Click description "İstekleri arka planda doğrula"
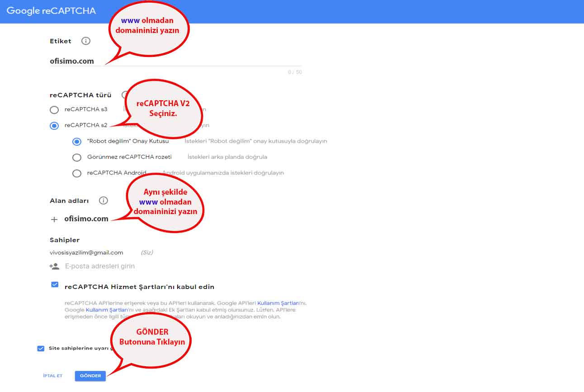Image resolution: width=584 pixels, height=392 pixels. (x=227, y=157)
